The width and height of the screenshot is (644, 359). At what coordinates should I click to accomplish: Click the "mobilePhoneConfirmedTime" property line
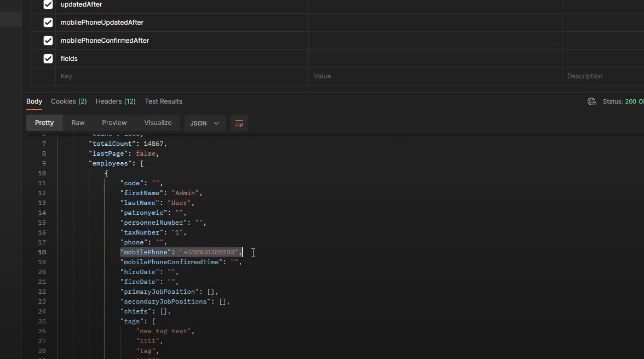click(181, 263)
